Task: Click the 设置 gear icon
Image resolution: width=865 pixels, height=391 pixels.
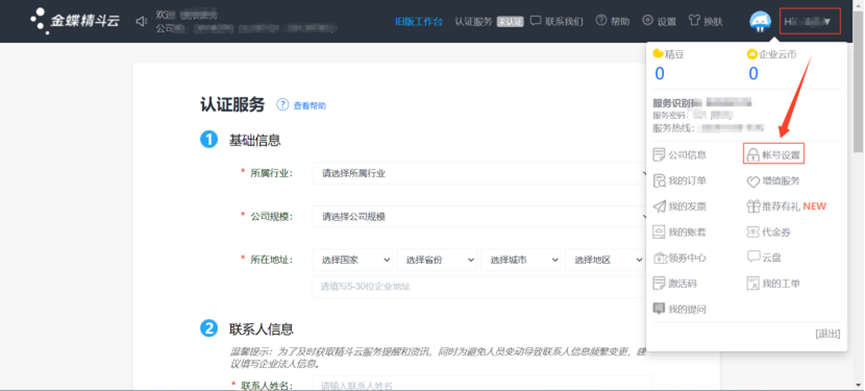Action: (x=648, y=20)
